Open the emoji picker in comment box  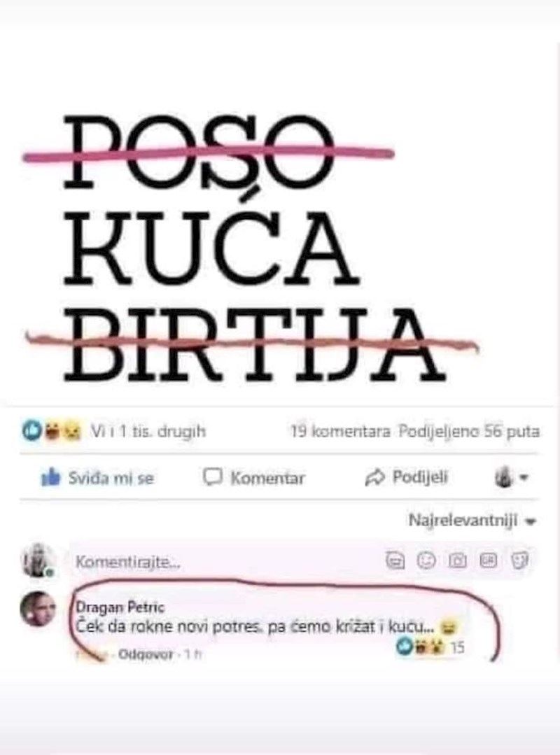[426, 560]
